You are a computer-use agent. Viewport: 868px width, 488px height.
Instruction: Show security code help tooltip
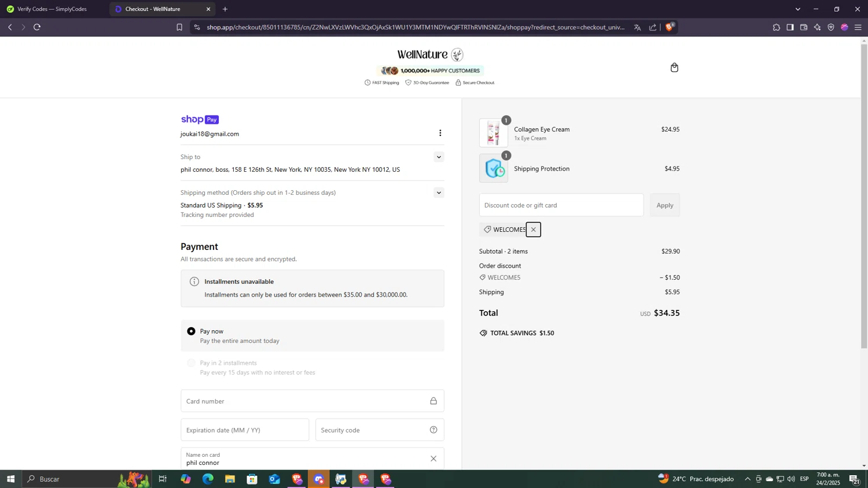433,430
